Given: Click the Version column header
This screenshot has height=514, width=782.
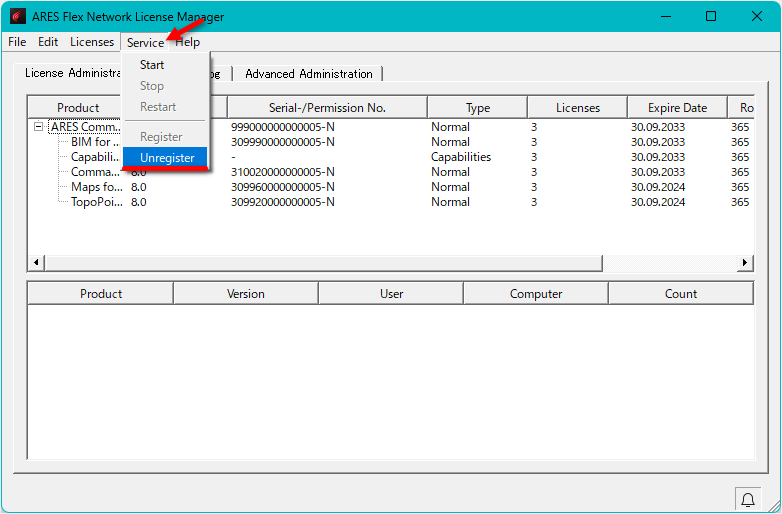Looking at the screenshot, I should tap(246, 294).
